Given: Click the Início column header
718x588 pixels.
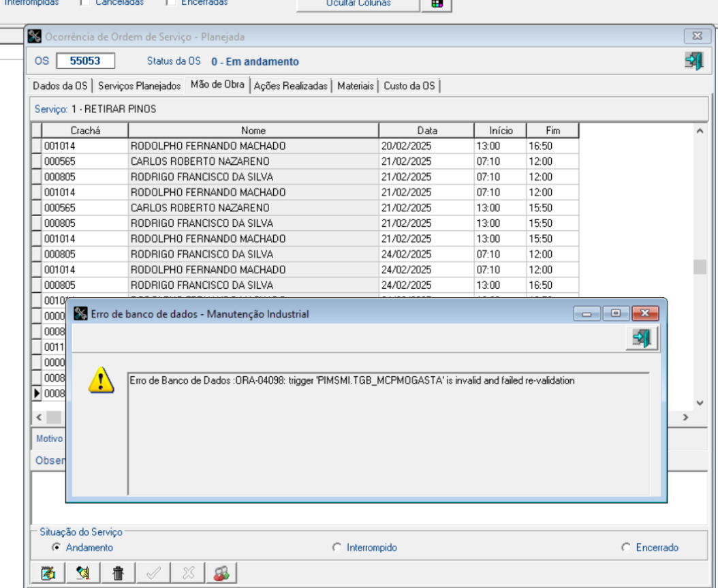Looking at the screenshot, I should (501, 131).
